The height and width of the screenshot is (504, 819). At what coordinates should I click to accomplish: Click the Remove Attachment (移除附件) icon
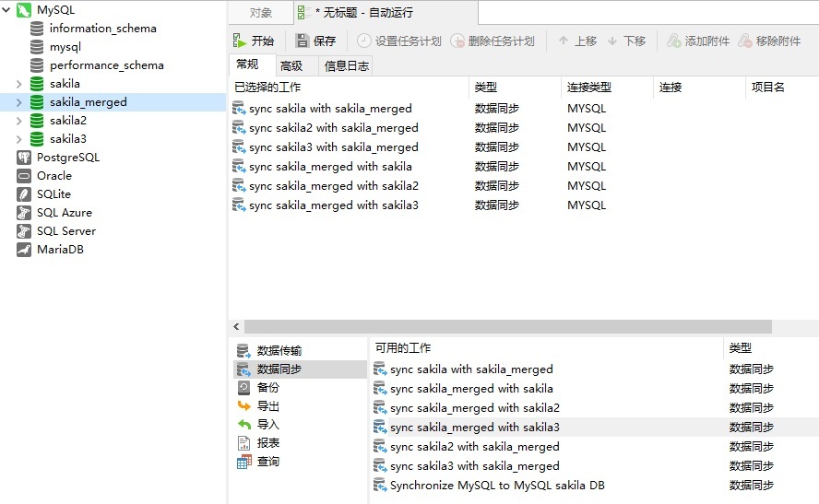[x=745, y=41]
